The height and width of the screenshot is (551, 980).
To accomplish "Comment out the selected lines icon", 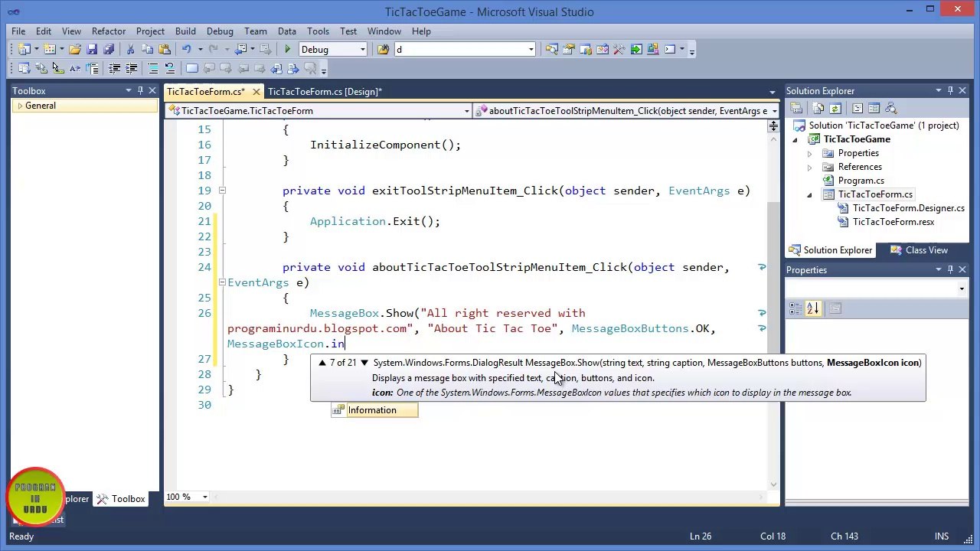I will (153, 69).
